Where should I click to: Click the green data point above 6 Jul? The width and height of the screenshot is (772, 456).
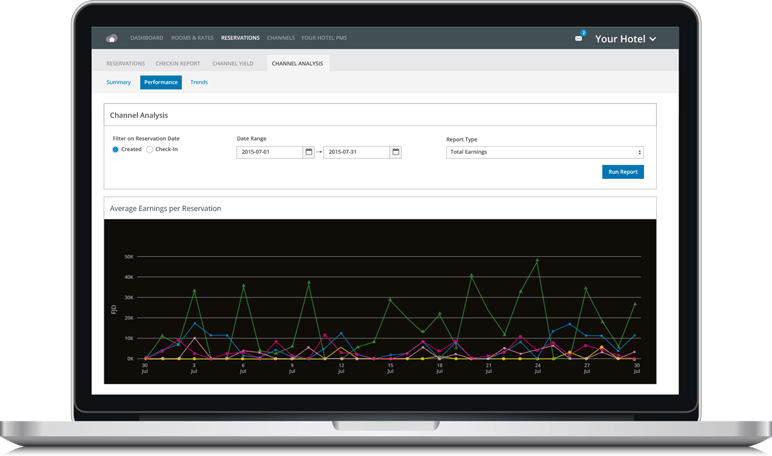click(244, 285)
